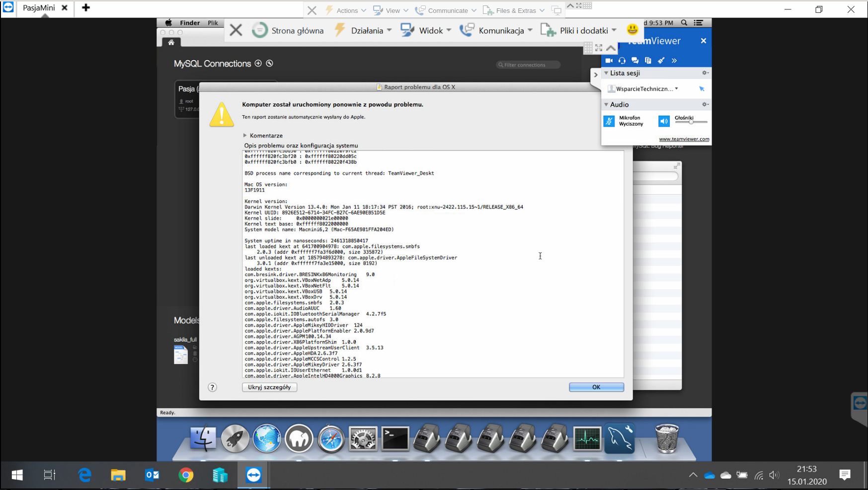Viewport: 868px width, 490px height.
Task: Add a new session tab with plus
Action: [86, 8]
